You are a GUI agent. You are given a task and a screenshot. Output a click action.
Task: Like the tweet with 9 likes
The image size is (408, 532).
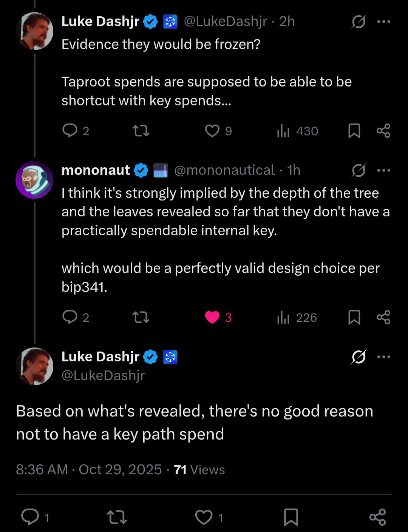pyautogui.click(x=212, y=131)
